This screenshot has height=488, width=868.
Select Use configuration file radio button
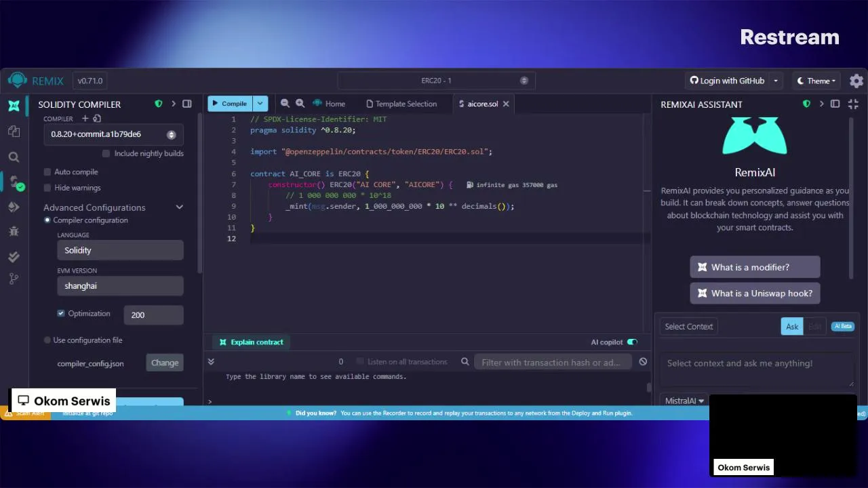[x=47, y=340]
